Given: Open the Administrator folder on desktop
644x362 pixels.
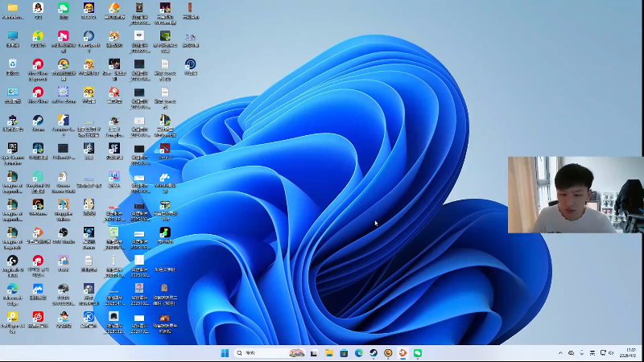Looking at the screenshot, I should click(12, 8).
